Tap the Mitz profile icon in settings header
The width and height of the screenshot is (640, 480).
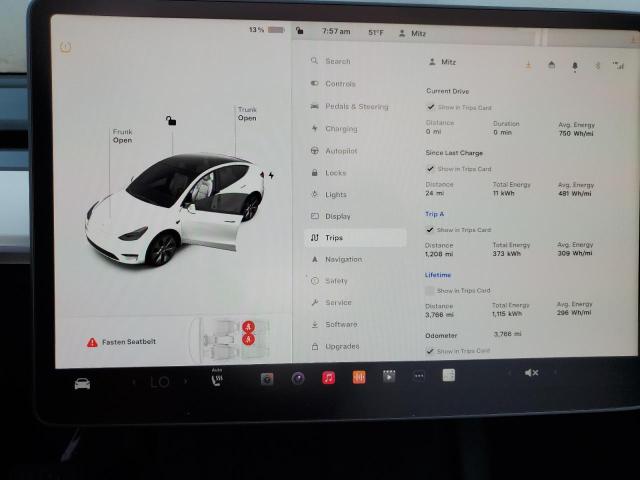tap(432, 62)
